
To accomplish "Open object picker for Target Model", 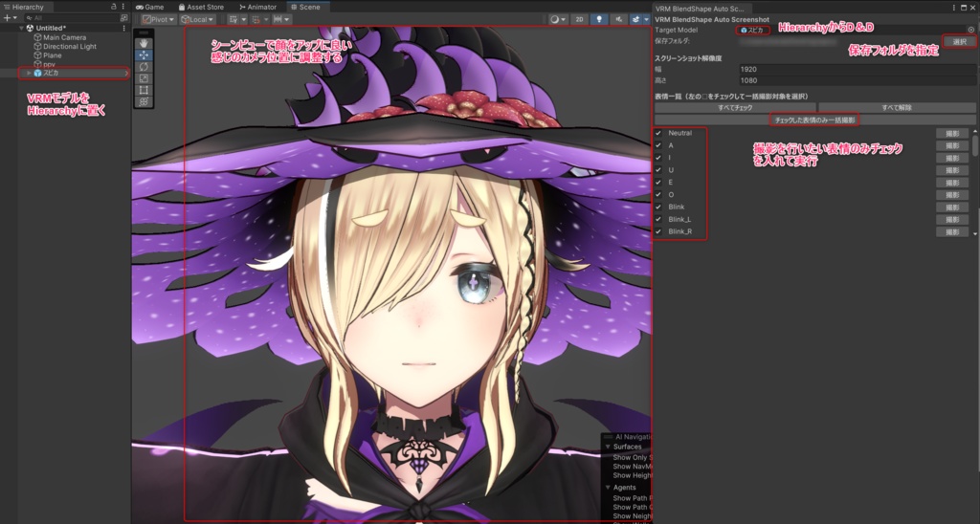I will pos(970,30).
